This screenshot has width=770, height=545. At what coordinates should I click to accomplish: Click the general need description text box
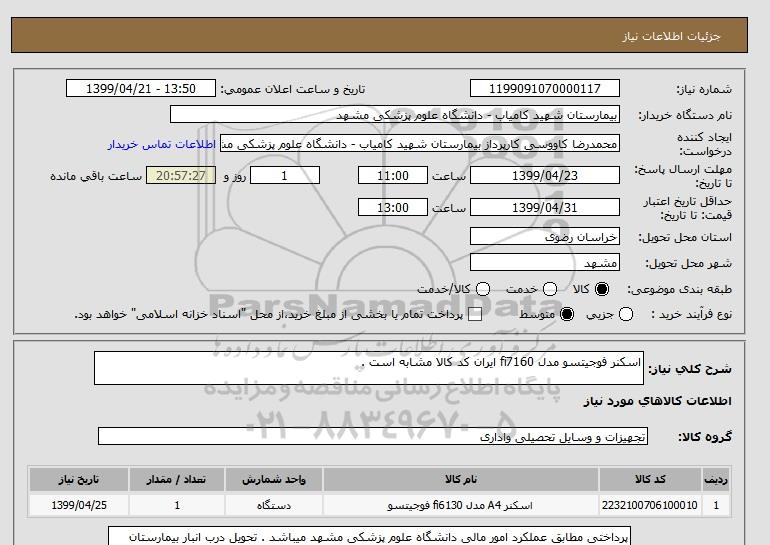(369, 368)
